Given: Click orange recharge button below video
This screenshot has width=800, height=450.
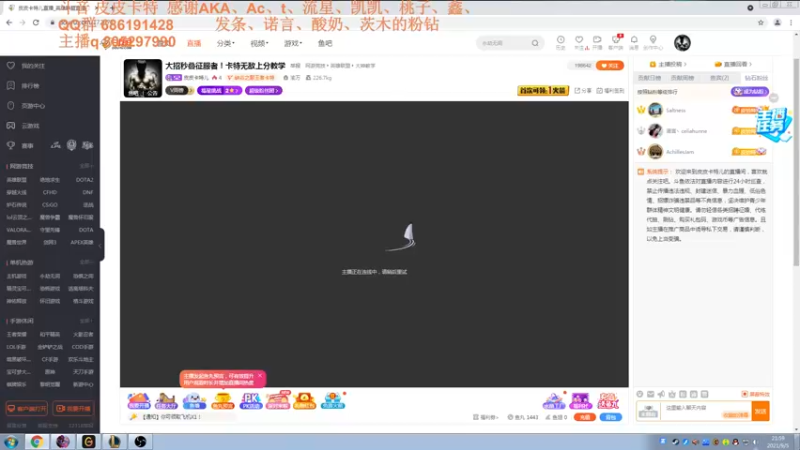Looking at the screenshot, I should tap(584, 417).
